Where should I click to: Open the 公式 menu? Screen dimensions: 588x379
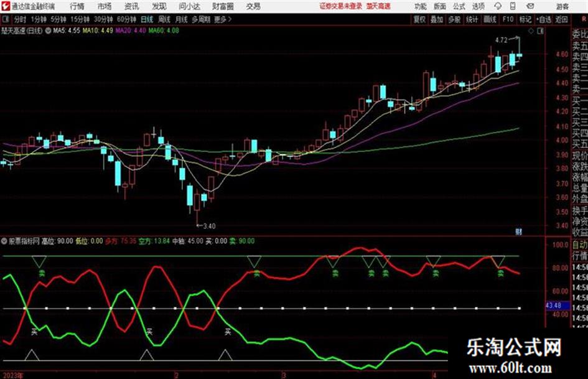(x=459, y=6)
